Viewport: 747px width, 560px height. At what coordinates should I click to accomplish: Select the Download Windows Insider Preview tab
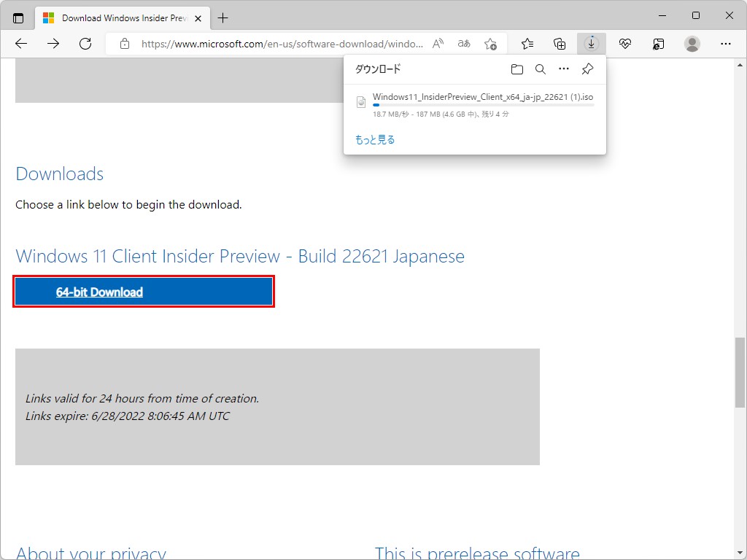point(123,18)
